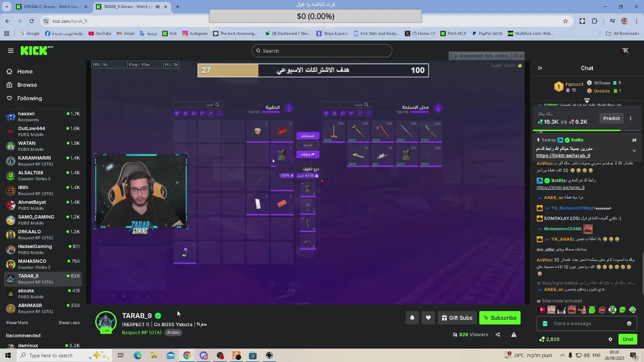Open the Stripe Express bookmark

(x=332, y=34)
